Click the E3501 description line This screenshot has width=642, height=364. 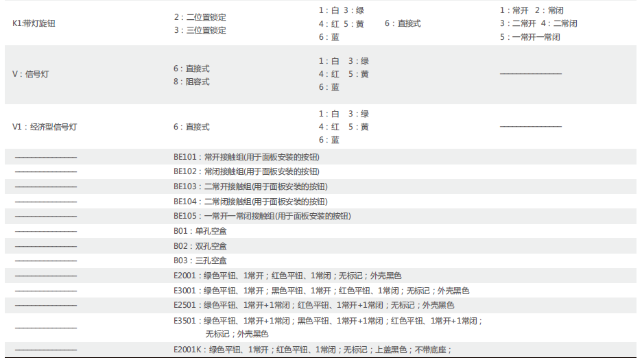pyautogui.click(x=328, y=321)
